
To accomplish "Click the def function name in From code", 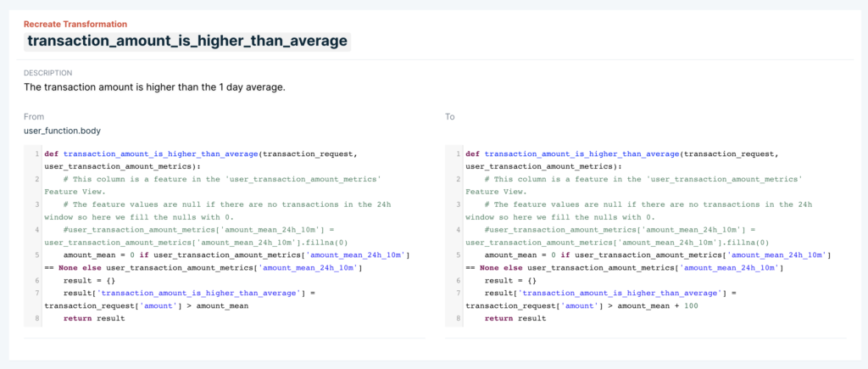I will [160, 154].
